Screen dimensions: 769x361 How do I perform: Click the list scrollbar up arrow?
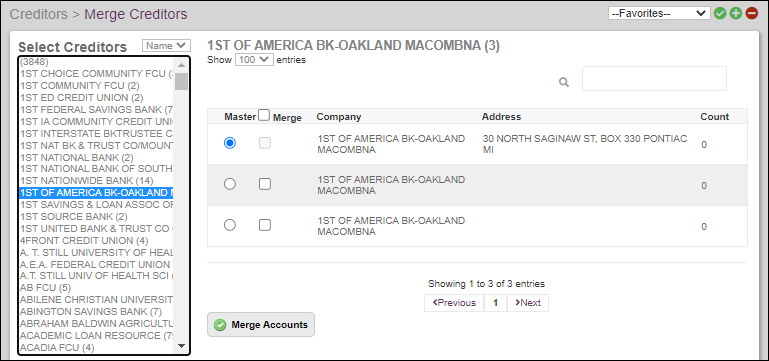tap(182, 64)
